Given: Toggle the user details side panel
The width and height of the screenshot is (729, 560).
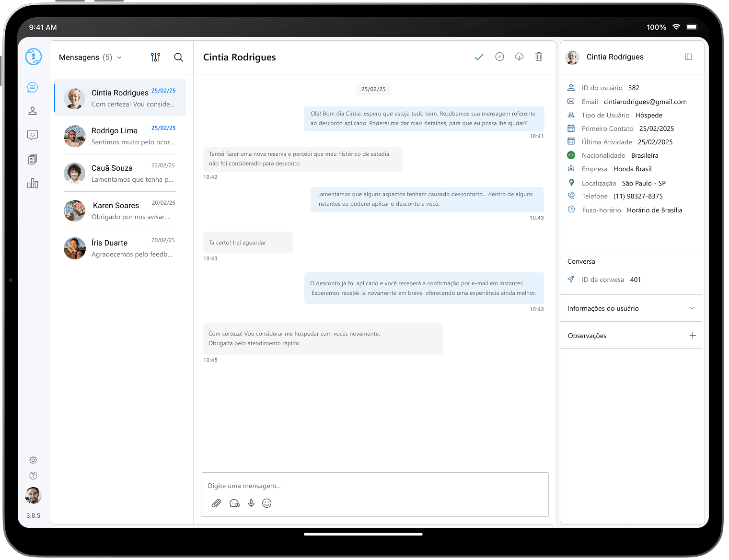Looking at the screenshot, I should [x=688, y=57].
